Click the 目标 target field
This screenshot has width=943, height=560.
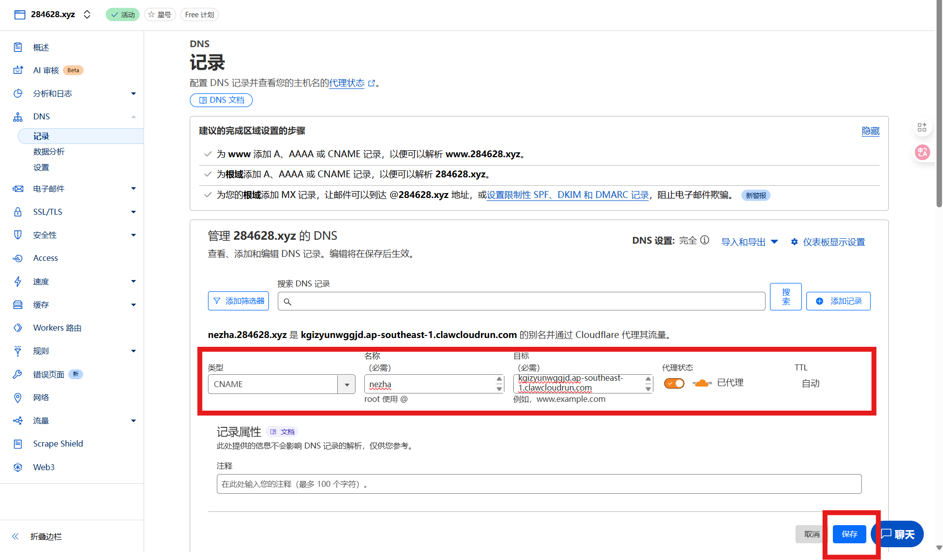583,383
